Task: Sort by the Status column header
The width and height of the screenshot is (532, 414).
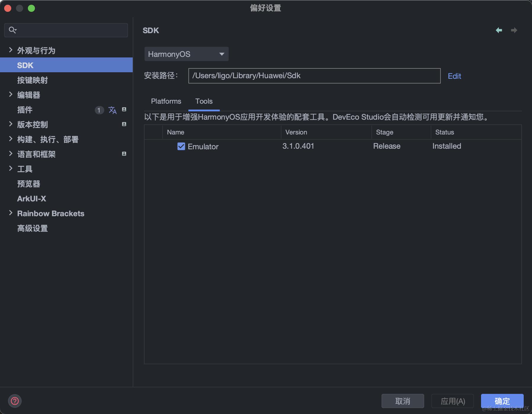Action: click(476, 132)
